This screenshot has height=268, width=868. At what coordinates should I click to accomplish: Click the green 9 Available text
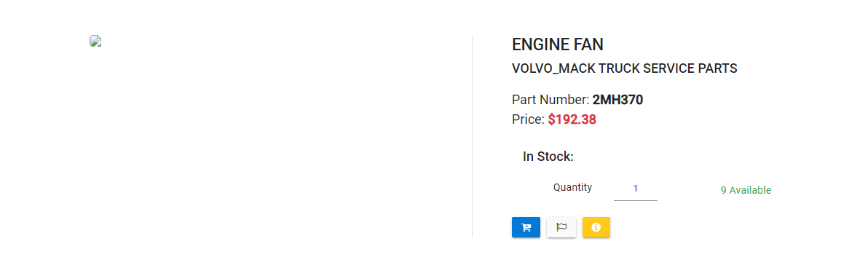pos(746,190)
